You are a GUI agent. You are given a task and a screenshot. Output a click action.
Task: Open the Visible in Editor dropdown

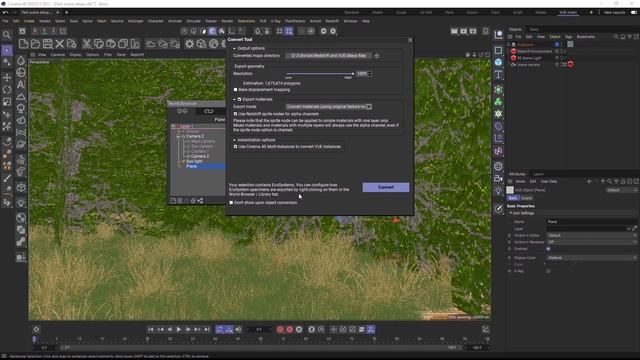pos(592,236)
